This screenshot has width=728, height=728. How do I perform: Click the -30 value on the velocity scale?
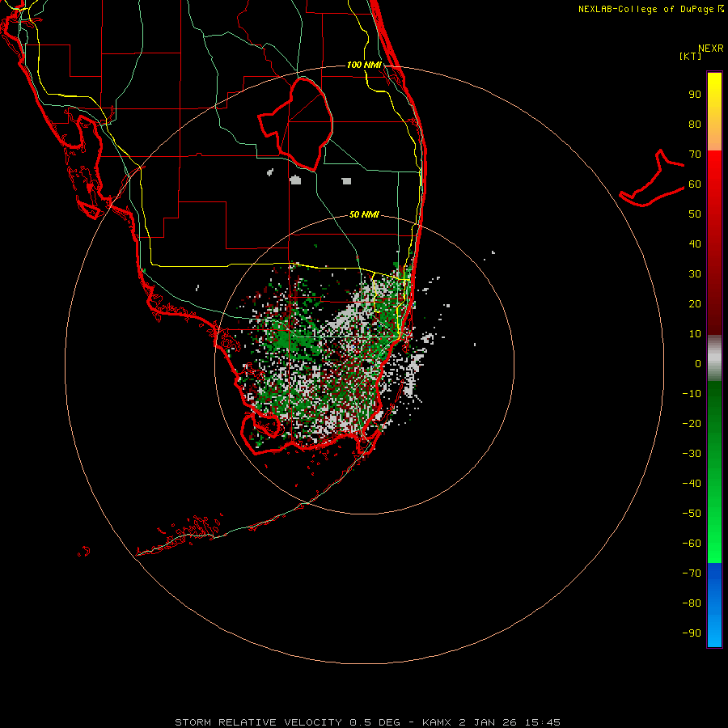pos(692,454)
